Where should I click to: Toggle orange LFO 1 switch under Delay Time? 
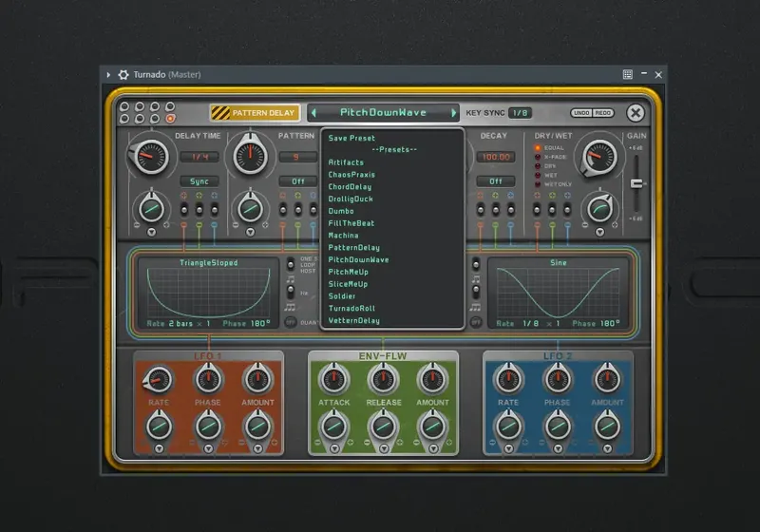pyautogui.click(x=184, y=210)
